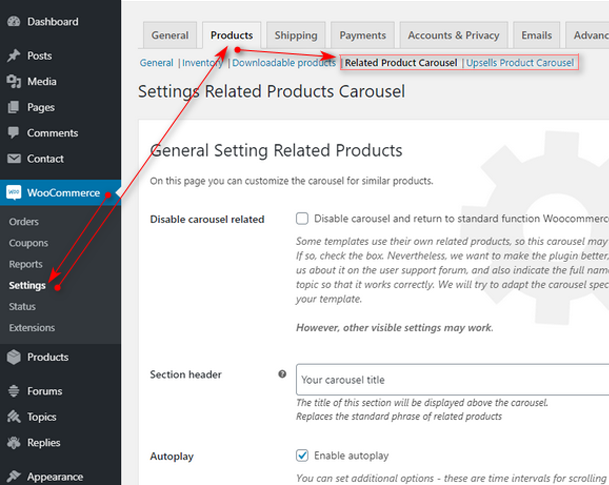Open the Advanced settings tab

[587, 35]
